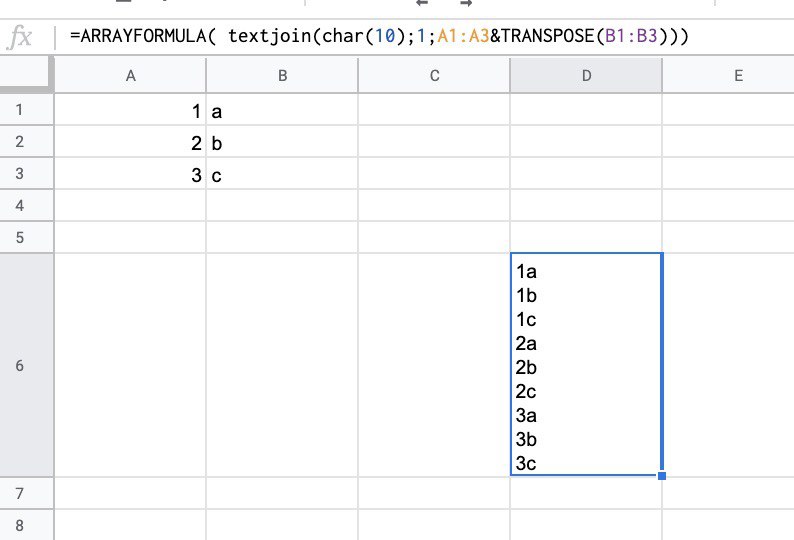The height and width of the screenshot is (540, 794).
Task: Click cell A1 containing 1
Action: (130, 109)
